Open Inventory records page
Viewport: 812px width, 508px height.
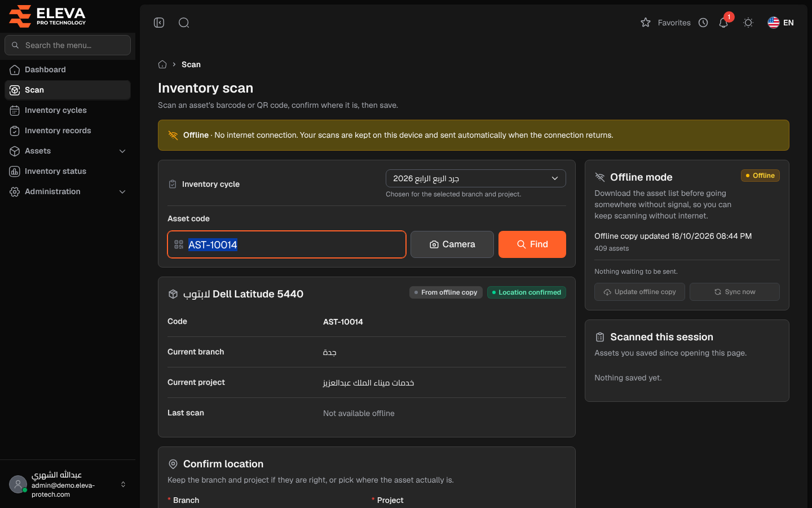(x=68, y=130)
